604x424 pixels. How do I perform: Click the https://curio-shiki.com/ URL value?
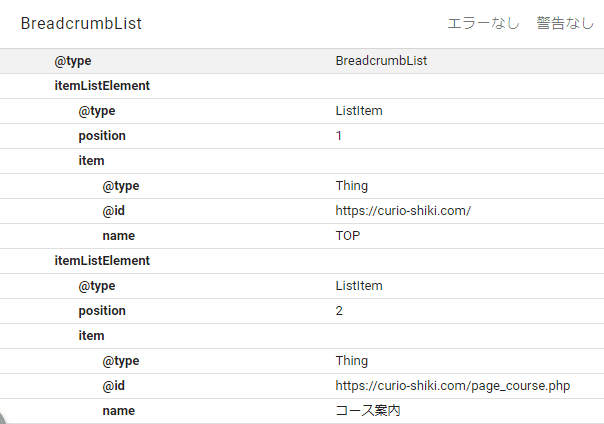[403, 211]
